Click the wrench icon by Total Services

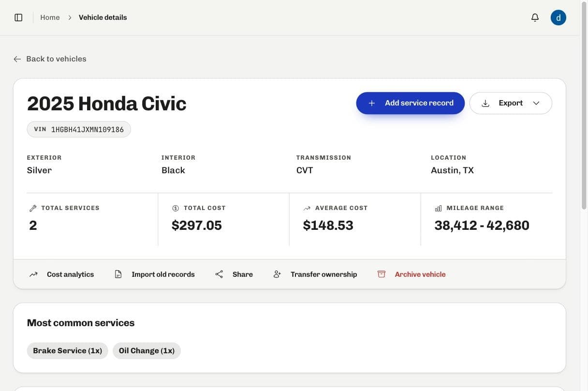click(x=33, y=208)
